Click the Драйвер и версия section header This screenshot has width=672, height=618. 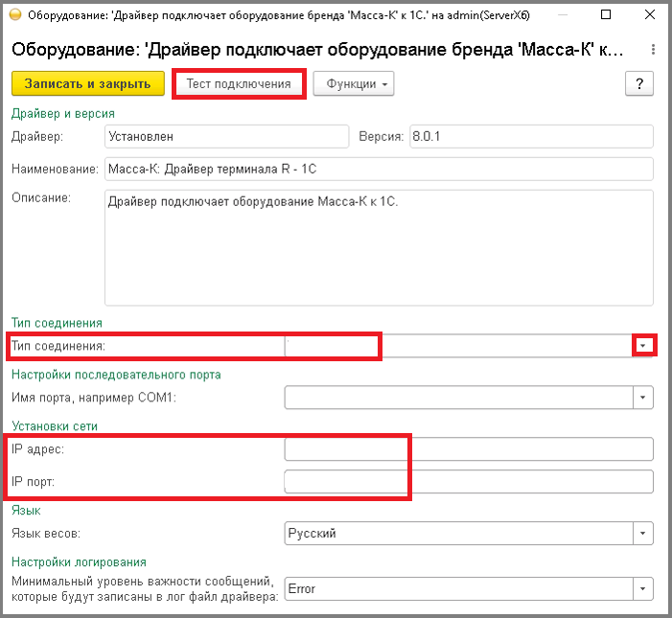[x=63, y=113]
